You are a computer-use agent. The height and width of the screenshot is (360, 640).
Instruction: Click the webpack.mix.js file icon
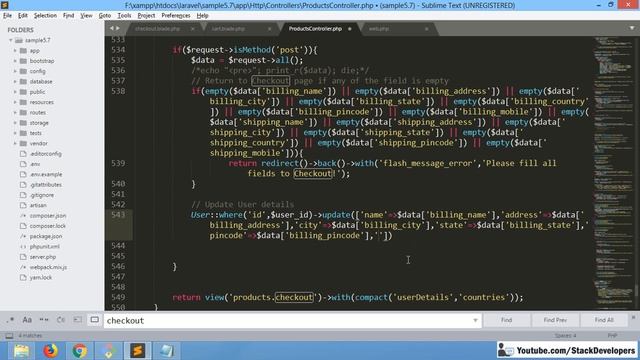click(x=23, y=267)
